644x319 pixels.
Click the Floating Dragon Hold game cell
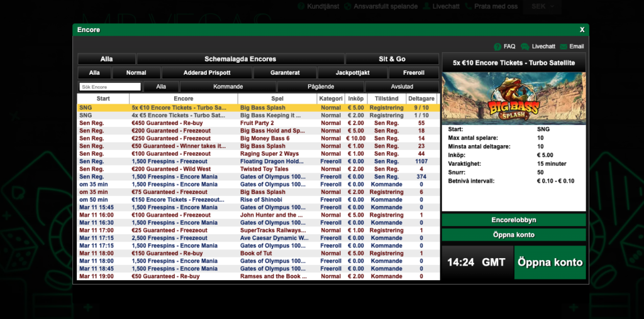tap(277, 161)
